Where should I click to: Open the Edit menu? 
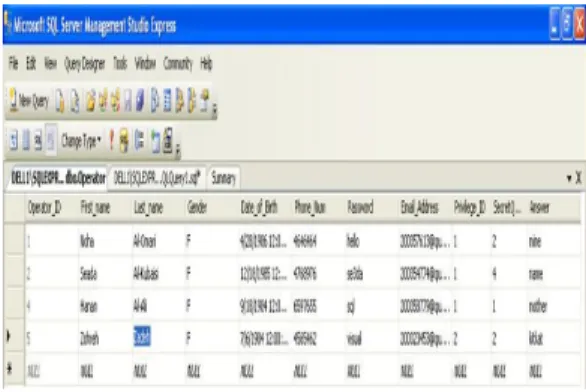(x=31, y=63)
